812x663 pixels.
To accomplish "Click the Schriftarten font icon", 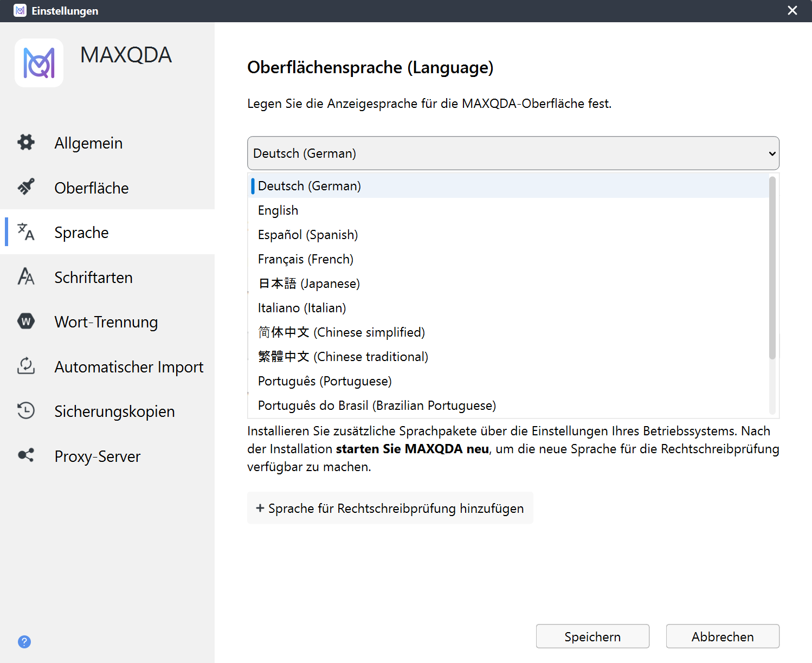I will point(26,276).
